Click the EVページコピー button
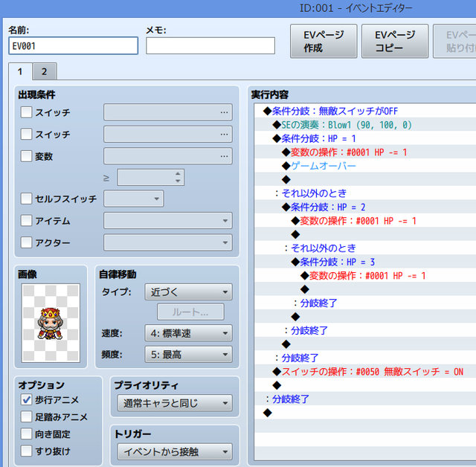The height and width of the screenshot is (467, 476). point(395,41)
